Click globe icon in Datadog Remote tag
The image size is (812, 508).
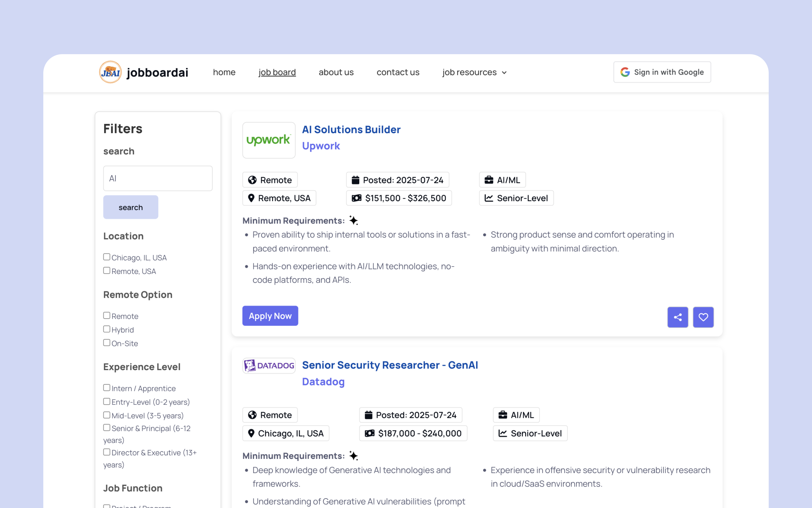252,415
